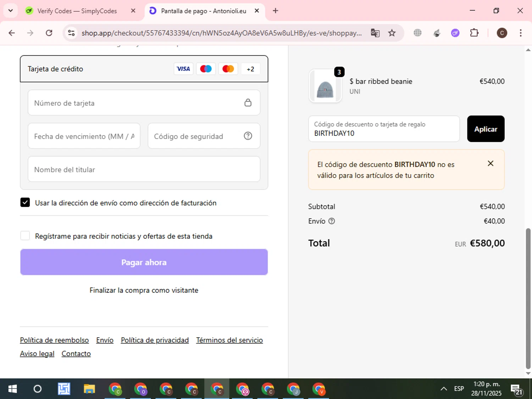Dismiss the BIRTHDAY10 invalid code message
This screenshot has height=399, width=532.
(x=491, y=164)
